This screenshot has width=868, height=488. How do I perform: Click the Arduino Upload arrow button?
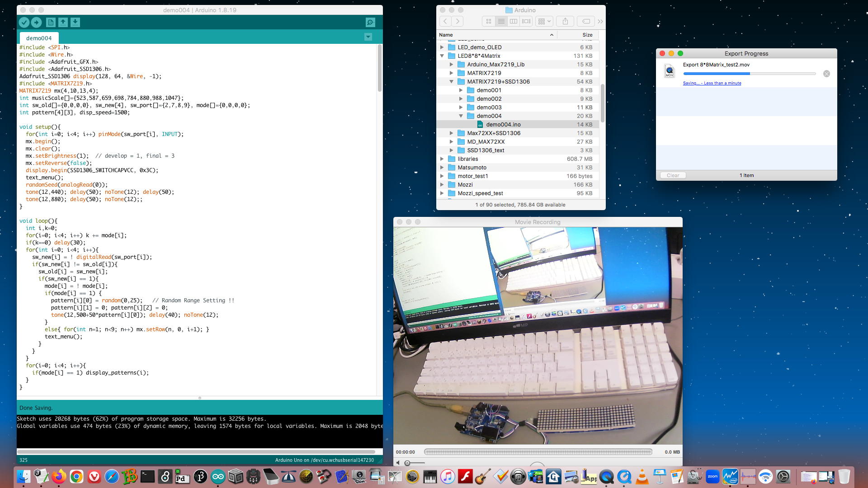click(x=37, y=22)
